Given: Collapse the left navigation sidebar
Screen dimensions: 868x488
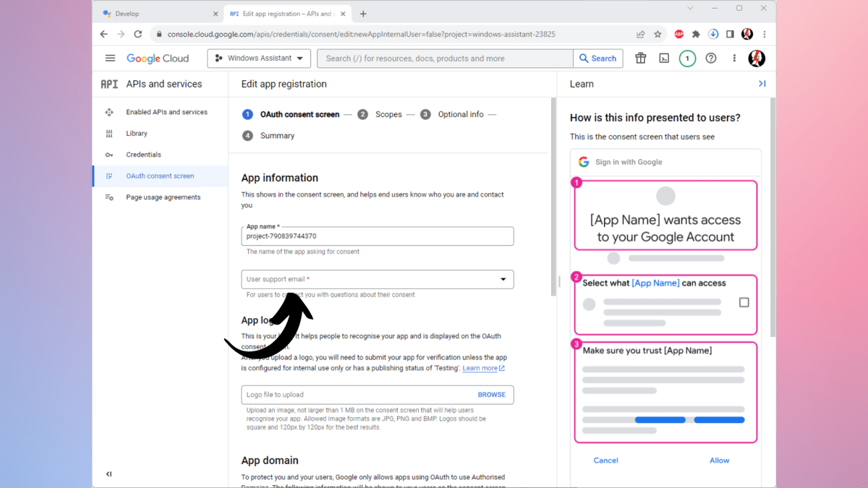Looking at the screenshot, I should (x=109, y=474).
